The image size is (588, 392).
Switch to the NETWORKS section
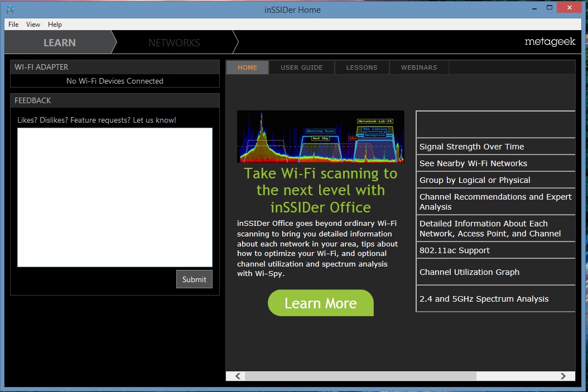coord(175,42)
